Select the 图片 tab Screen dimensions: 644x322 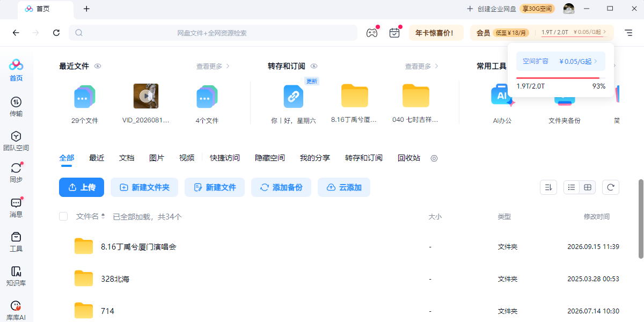click(157, 158)
